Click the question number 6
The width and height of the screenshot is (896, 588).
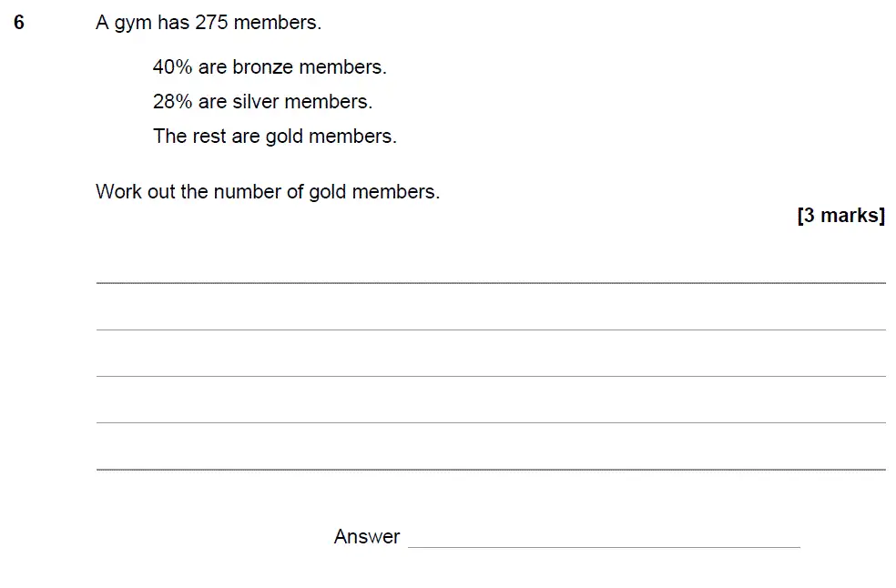19,23
